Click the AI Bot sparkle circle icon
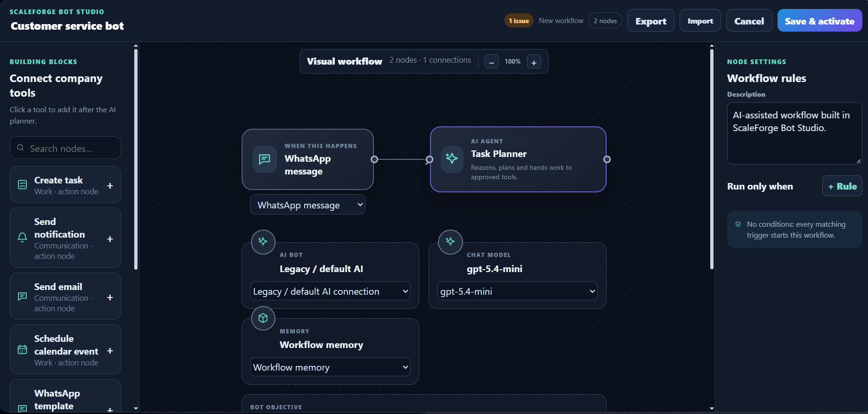 (x=263, y=242)
